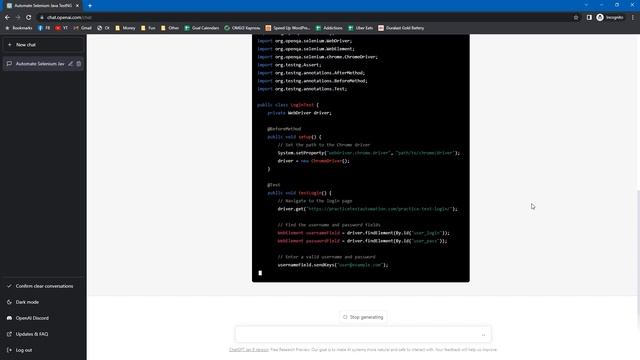
Task: Open the Duralast Gold Battery bookmark
Action: 401,28
